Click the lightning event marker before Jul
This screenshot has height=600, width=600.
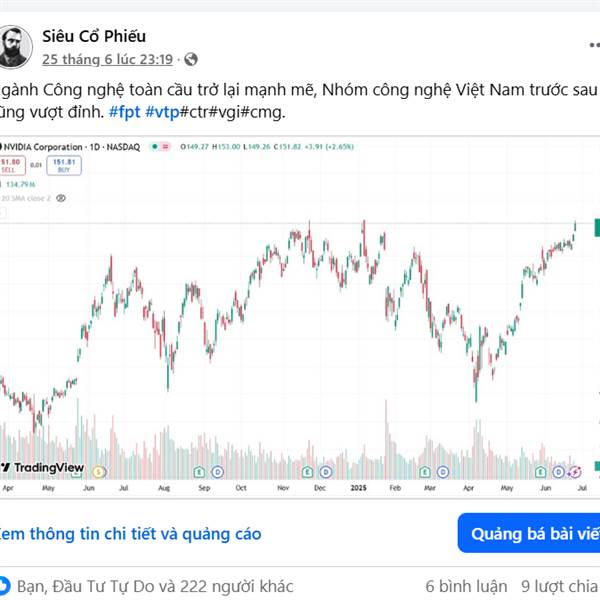coord(575,473)
